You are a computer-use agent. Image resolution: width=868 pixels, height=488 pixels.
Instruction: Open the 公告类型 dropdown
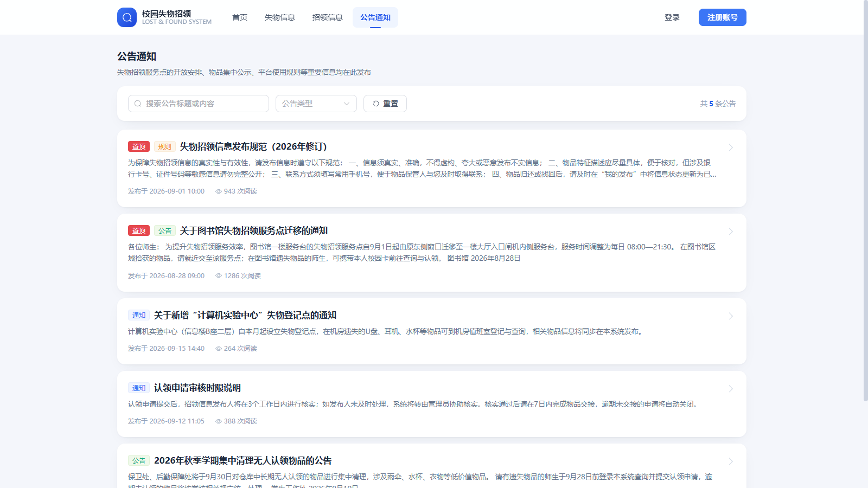[316, 104]
